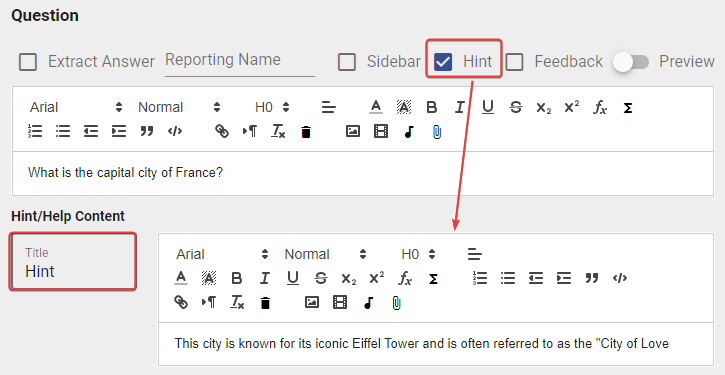Check the Feedback checkbox
The width and height of the screenshot is (725, 375).
pyautogui.click(x=515, y=61)
